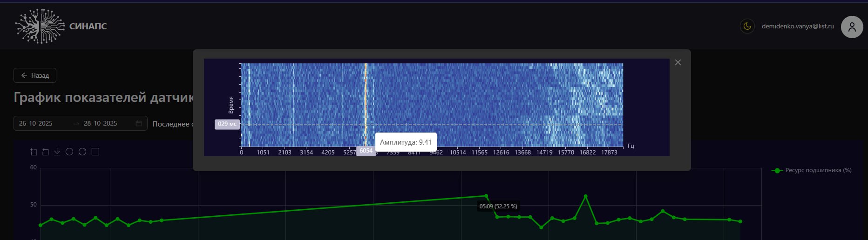Click the Время vertical axis title
The image size is (868, 240).
tap(231, 105)
